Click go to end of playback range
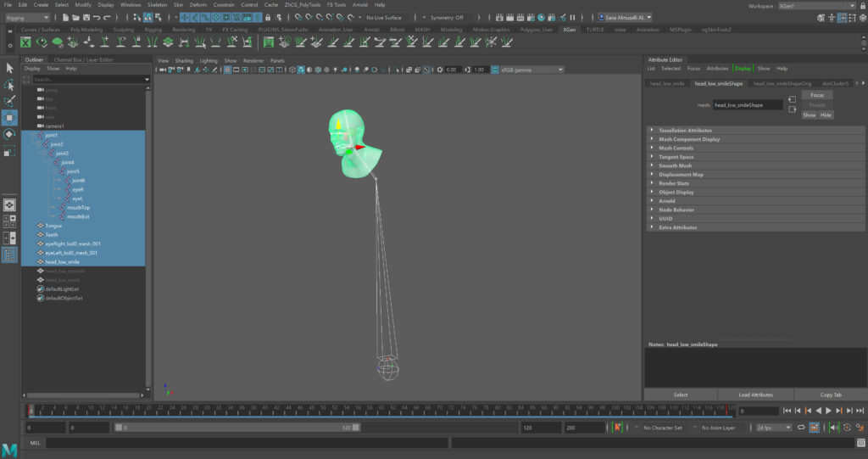 click(858, 411)
